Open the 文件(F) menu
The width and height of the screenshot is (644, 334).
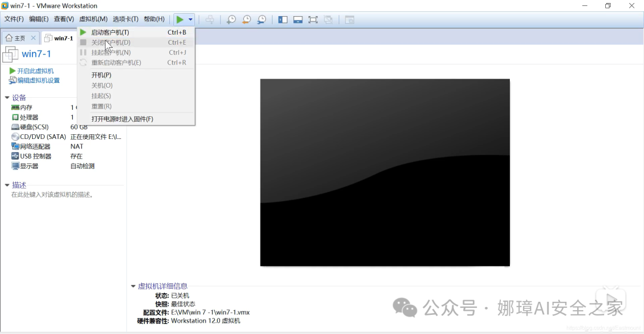click(x=14, y=19)
